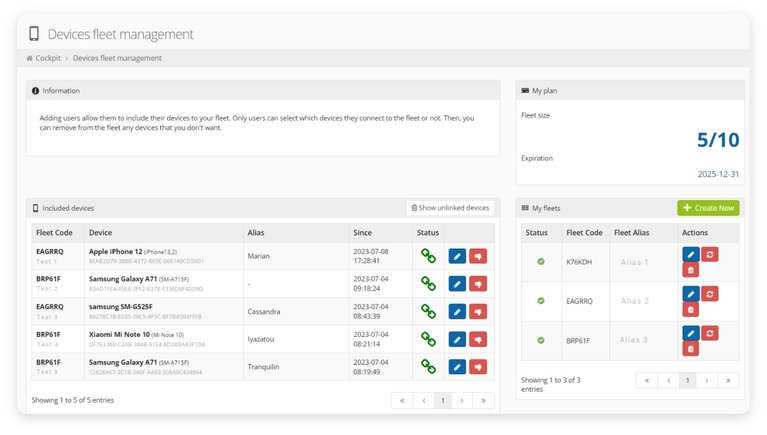Regenerate code for fleet EAGRRQ
Viewport: 767px width, 435px height.
710,294
